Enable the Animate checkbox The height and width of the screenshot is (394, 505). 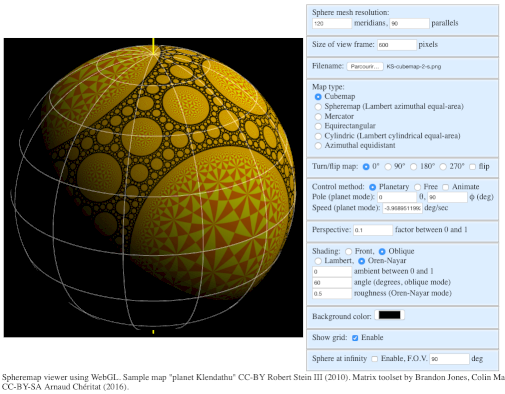click(x=445, y=187)
